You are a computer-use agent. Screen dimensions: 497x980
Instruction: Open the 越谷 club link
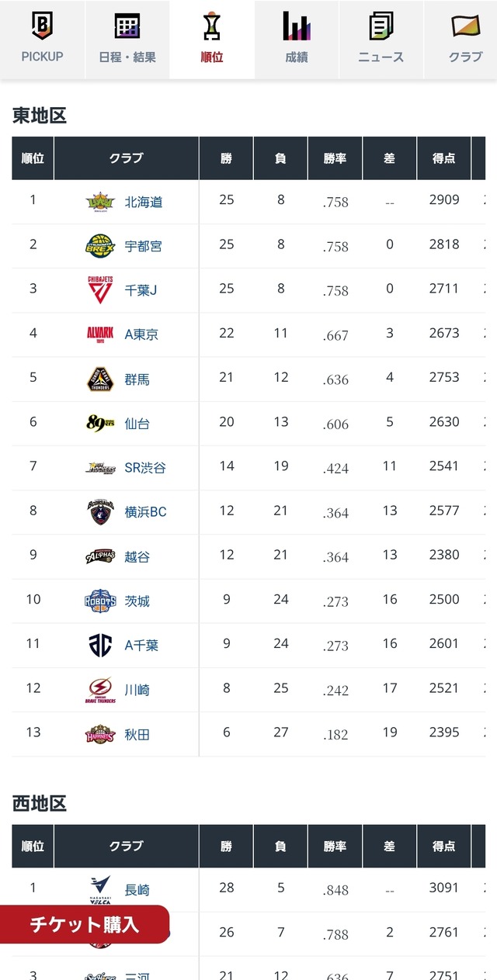pyautogui.click(x=137, y=556)
